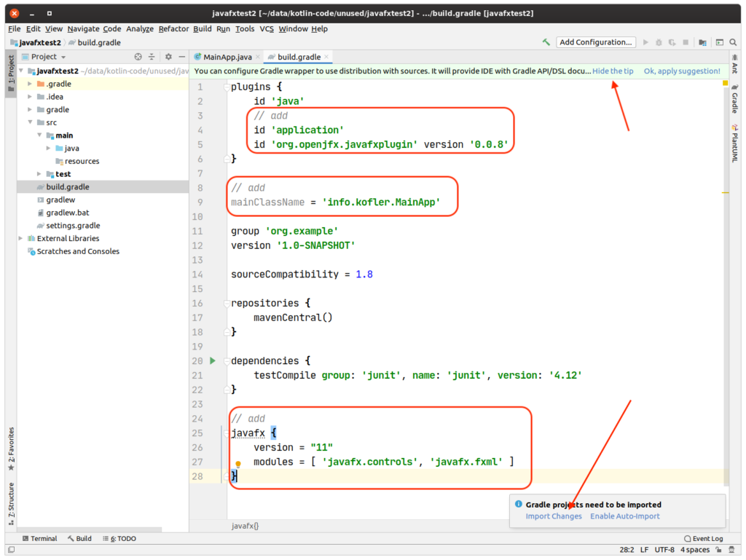The image size is (746, 560).
Task: Click the Import Changes link
Action: point(553,516)
